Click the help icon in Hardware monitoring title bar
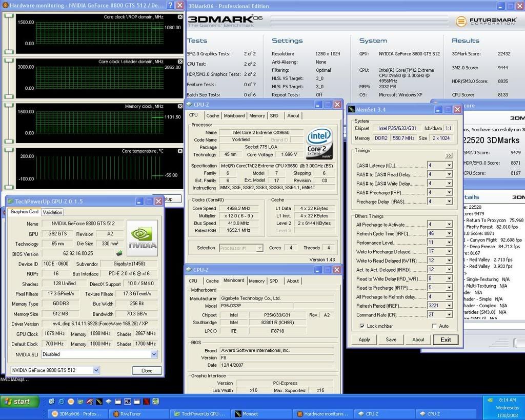The width and height of the screenshot is (525, 420). click(170, 5)
